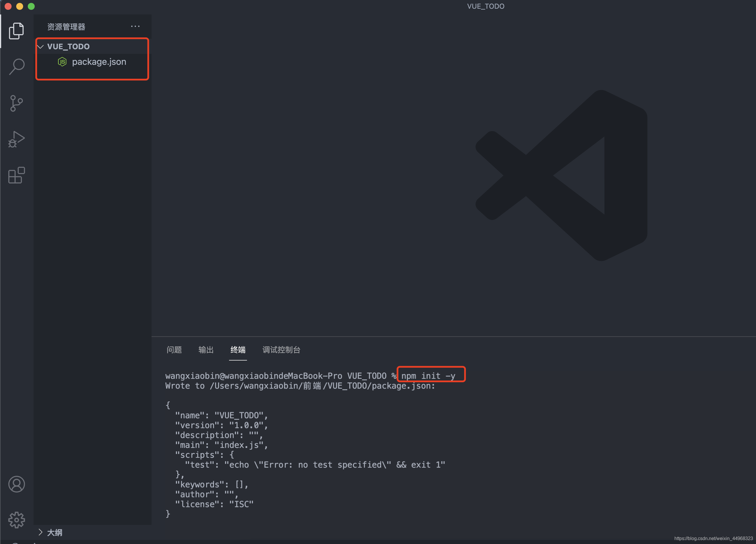Maximize the window with green button

pos(31,6)
